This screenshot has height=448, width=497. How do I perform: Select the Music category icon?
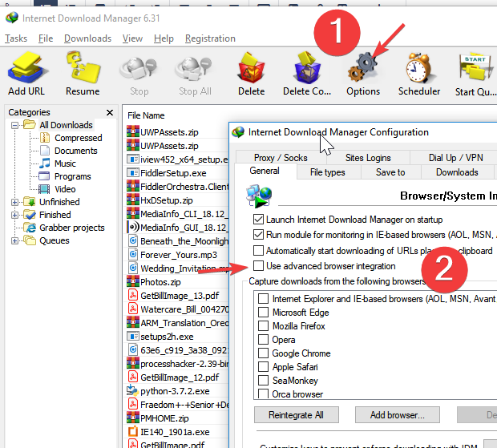point(45,163)
